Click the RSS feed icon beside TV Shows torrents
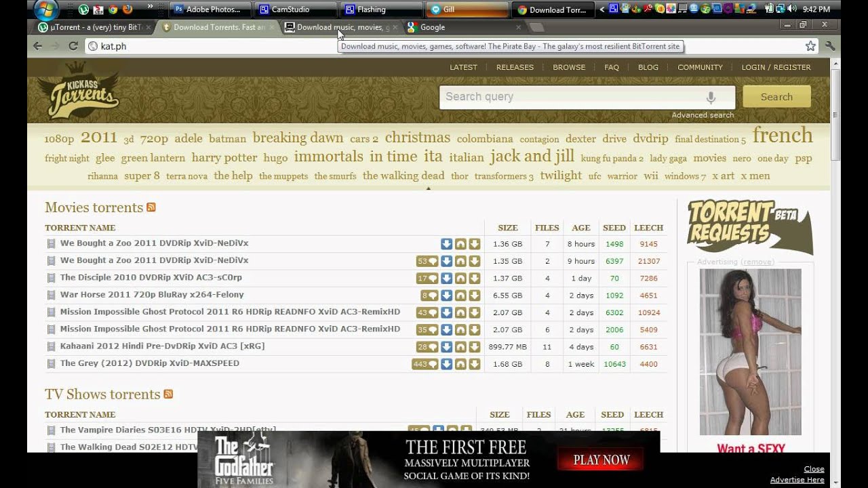This screenshot has width=868, height=488. (x=168, y=394)
